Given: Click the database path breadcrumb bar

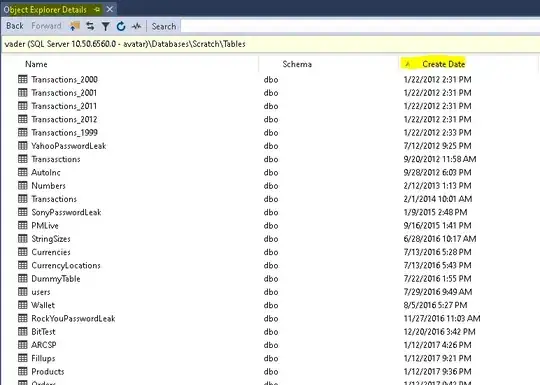Looking at the screenshot, I should coord(270,44).
